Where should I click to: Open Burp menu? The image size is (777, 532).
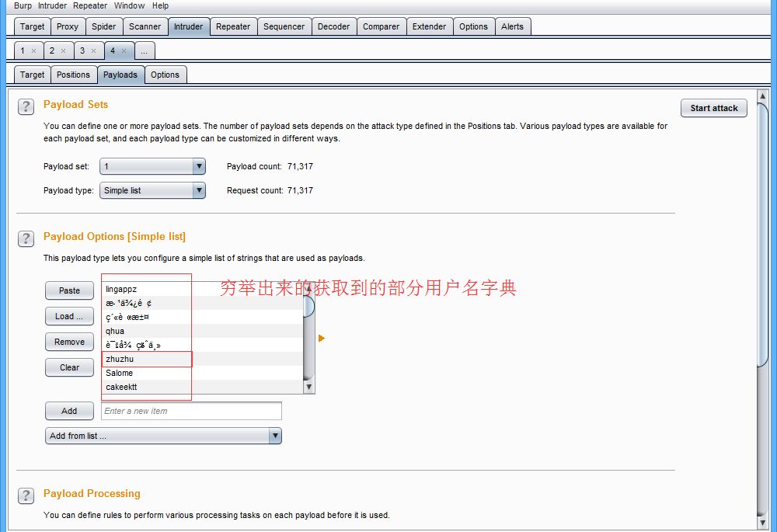tap(23, 5)
